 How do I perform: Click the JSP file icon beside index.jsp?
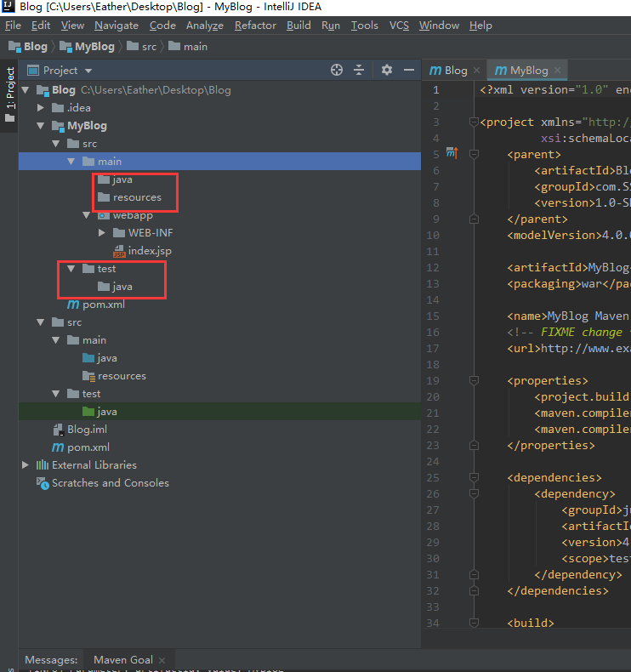tap(119, 251)
